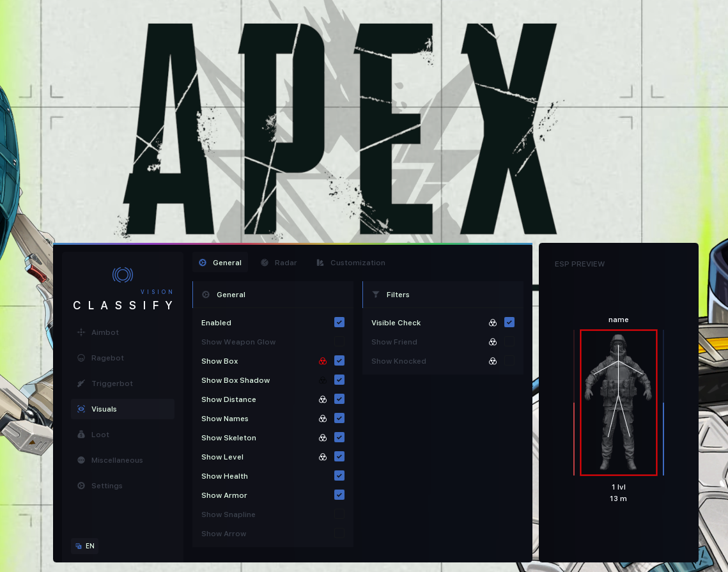Image resolution: width=728 pixels, height=572 pixels.
Task: Click the Show Snapline label
Action: pyautogui.click(x=228, y=515)
